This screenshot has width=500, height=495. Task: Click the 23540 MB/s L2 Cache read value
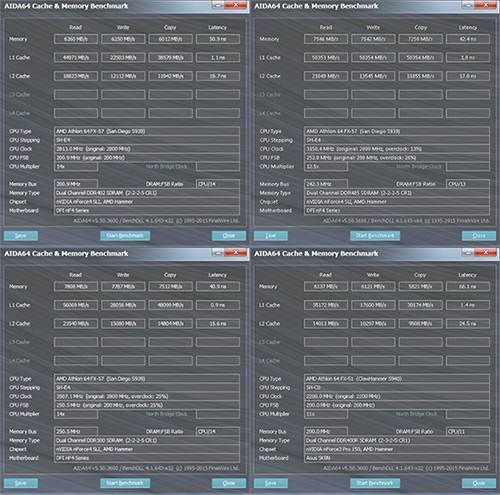pyautogui.click(x=76, y=323)
